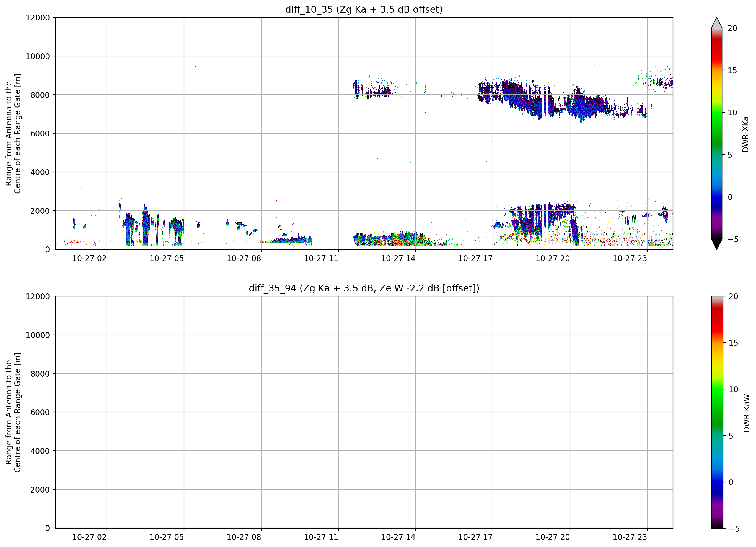This screenshot has height=547, width=756.
Task: Click the '8000' y-tick of the diff_10_35 plot
Action: click(x=40, y=95)
